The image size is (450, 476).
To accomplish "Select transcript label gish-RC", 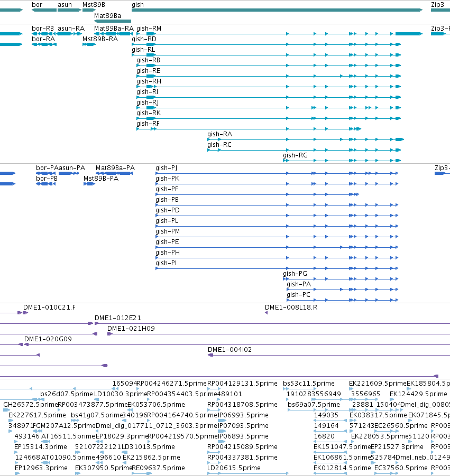I will (219, 145).
